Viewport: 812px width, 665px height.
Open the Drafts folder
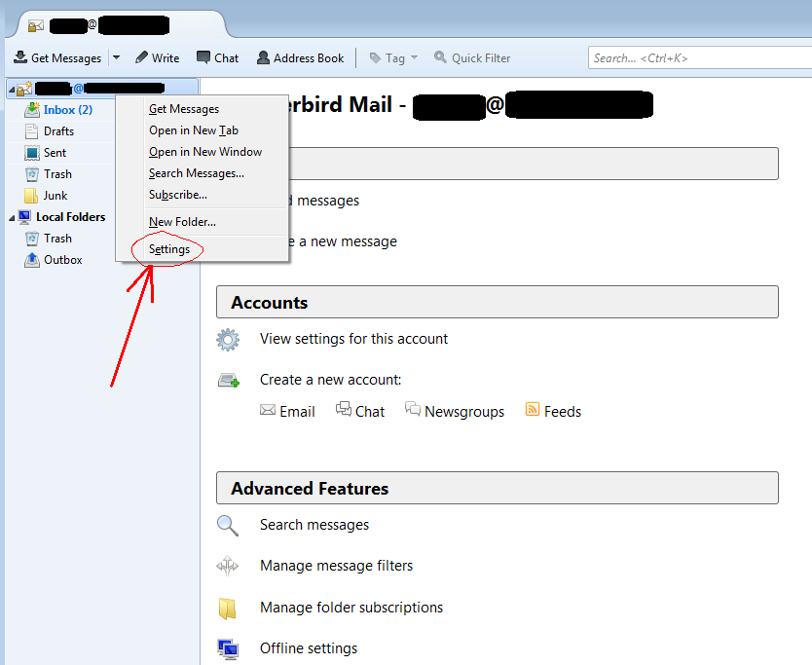pos(58,131)
